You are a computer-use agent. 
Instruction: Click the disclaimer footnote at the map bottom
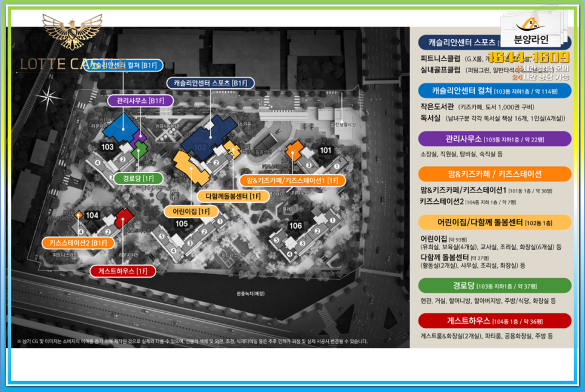pos(192,341)
